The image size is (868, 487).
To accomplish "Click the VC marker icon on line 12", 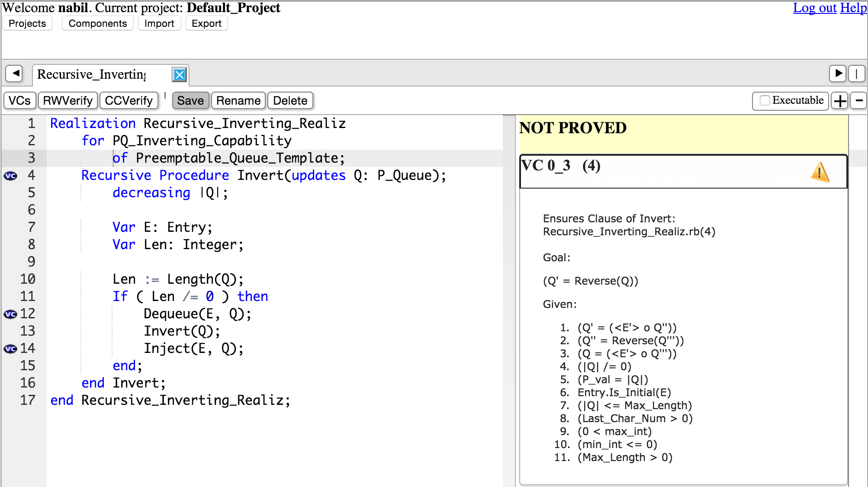I will pos(10,314).
